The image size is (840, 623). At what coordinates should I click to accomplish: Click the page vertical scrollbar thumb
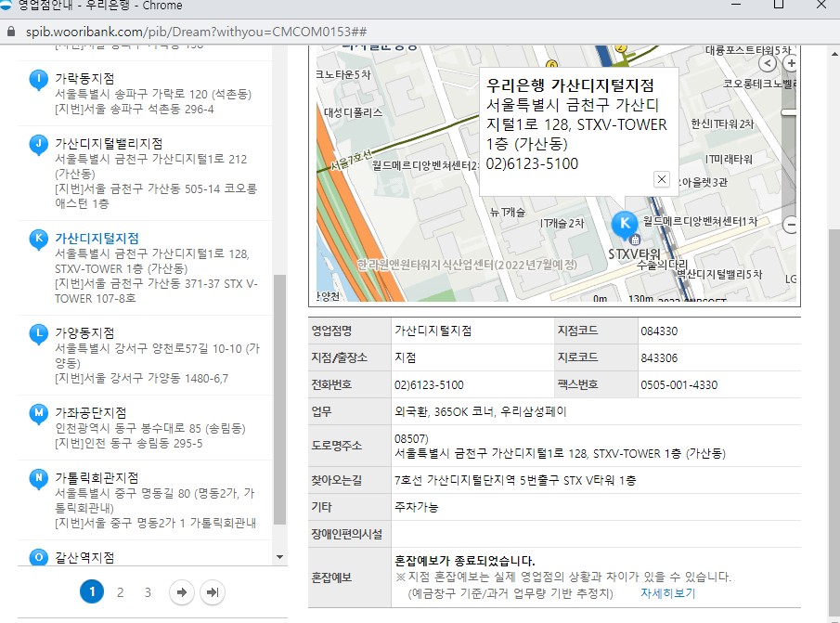[834, 421]
